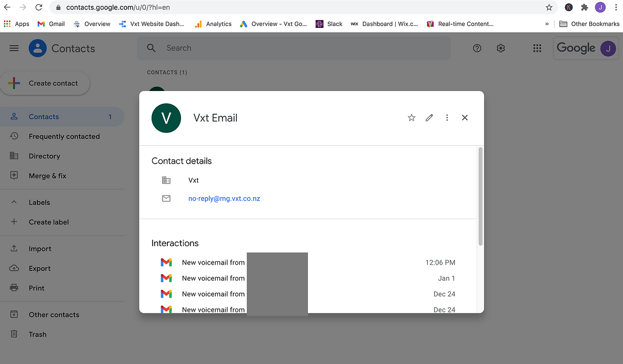623x364 pixels.
Task: Collapse the Labels section
Action: click(x=14, y=203)
